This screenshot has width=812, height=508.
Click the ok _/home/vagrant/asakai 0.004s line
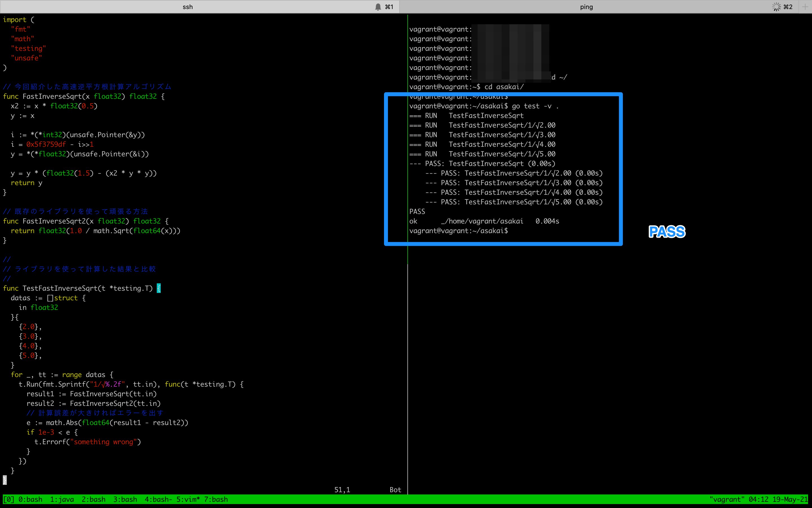point(484,221)
